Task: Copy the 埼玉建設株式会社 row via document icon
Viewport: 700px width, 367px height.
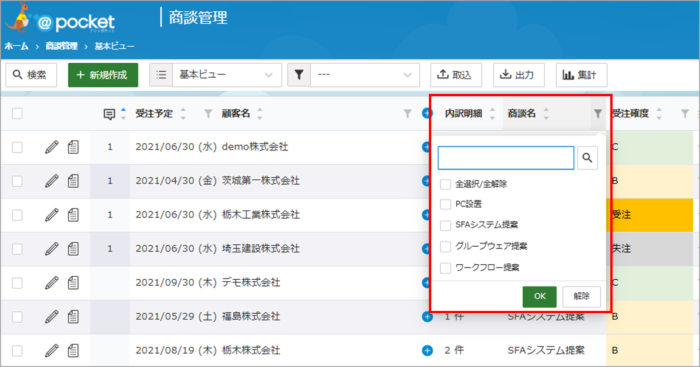Action: 74,249
